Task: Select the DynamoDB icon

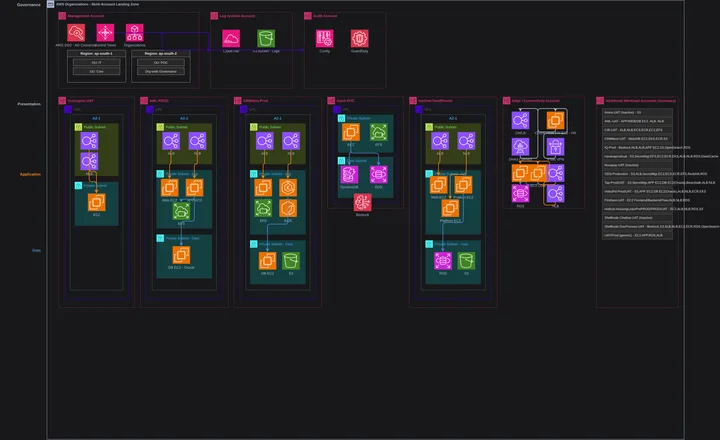Action: tap(349, 175)
